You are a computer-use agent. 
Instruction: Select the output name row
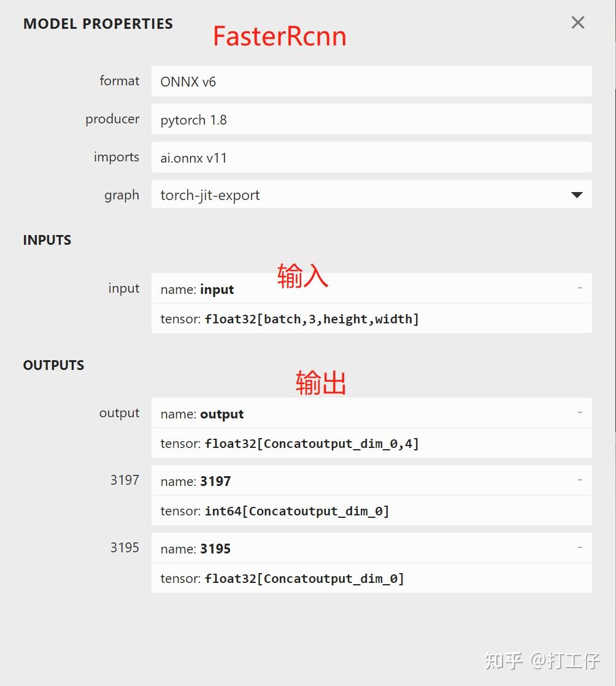click(x=371, y=413)
